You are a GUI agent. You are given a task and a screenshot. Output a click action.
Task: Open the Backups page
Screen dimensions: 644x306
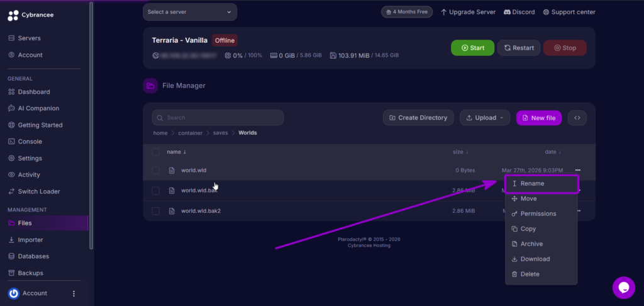[25, 273]
